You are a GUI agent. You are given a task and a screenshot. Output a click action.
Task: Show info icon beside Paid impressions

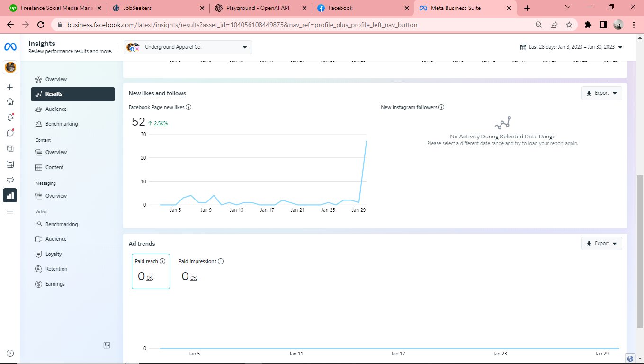(x=221, y=261)
